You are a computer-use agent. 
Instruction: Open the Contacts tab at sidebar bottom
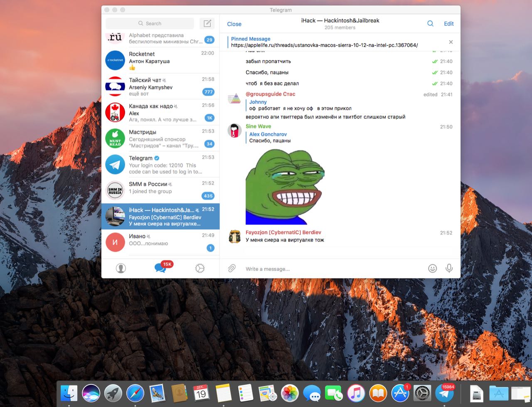(x=121, y=268)
